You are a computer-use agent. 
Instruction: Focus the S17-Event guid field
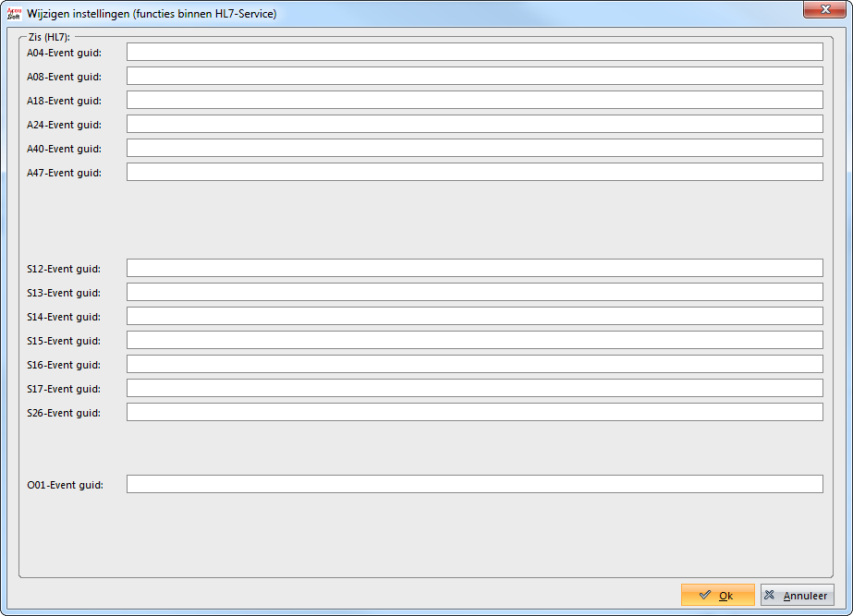click(474, 388)
